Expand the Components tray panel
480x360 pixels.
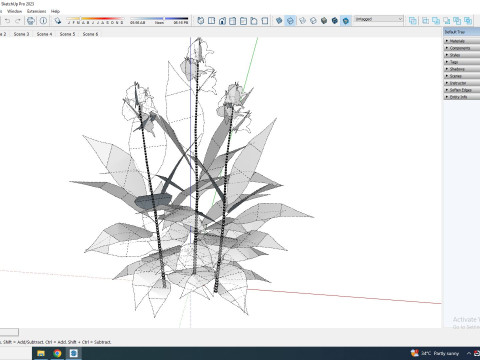click(462, 48)
